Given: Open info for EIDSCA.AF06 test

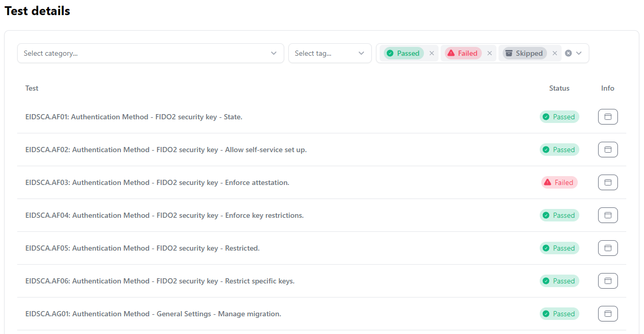Looking at the screenshot, I should coord(607,281).
